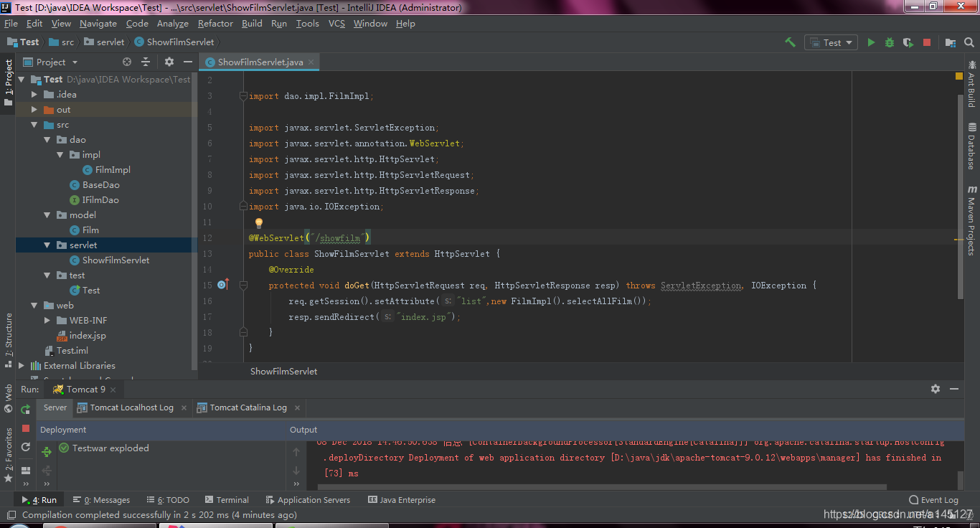Open the Test run configuration dropdown
This screenshot has height=528, width=980.
click(831, 42)
